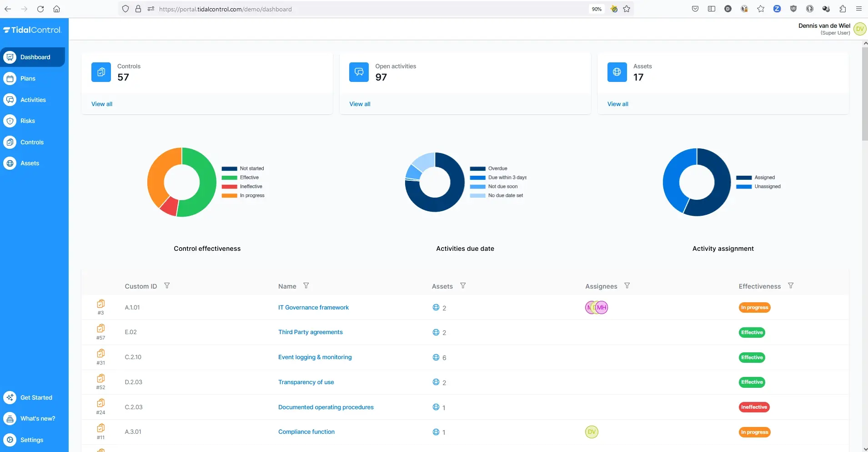Open the DV user profile avatar
868x452 pixels.
point(860,29)
